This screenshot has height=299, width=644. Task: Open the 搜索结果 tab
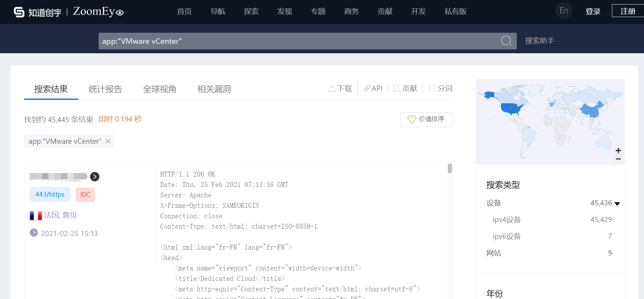(x=51, y=89)
